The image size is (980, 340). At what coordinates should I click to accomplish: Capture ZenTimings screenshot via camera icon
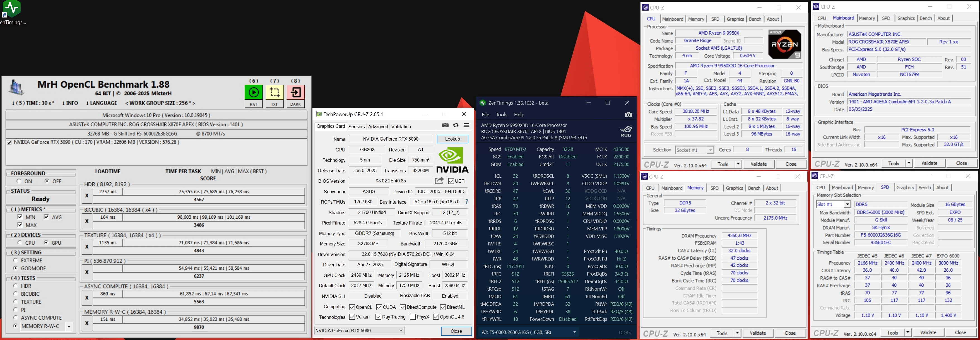click(x=629, y=114)
